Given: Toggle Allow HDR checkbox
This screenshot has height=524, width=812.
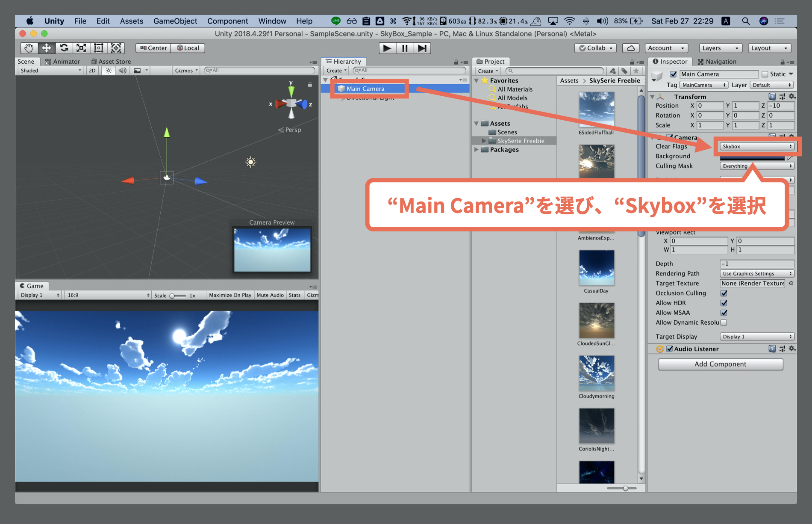Looking at the screenshot, I should click(x=724, y=303).
